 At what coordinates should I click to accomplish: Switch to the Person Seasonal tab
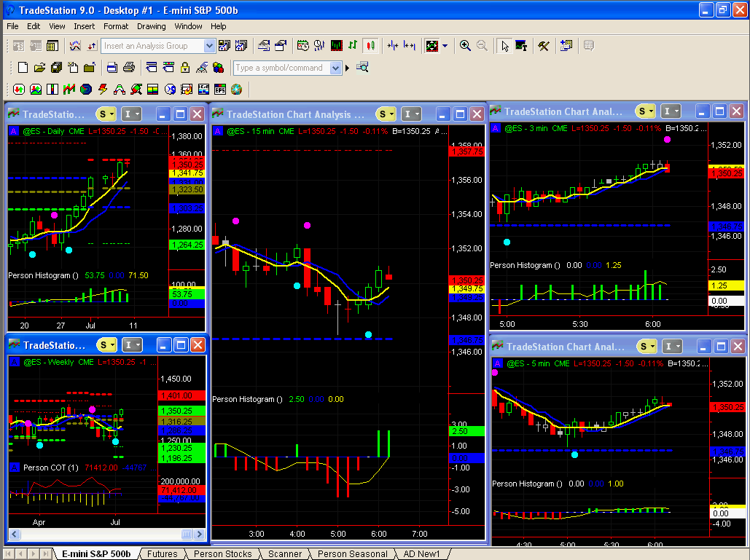pyautogui.click(x=353, y=553)
